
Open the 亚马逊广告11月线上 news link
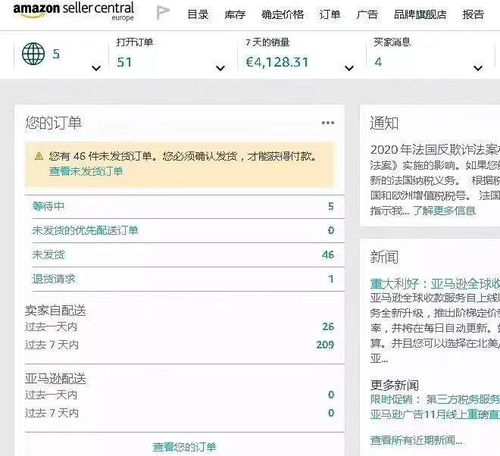[x=435, y=414]
